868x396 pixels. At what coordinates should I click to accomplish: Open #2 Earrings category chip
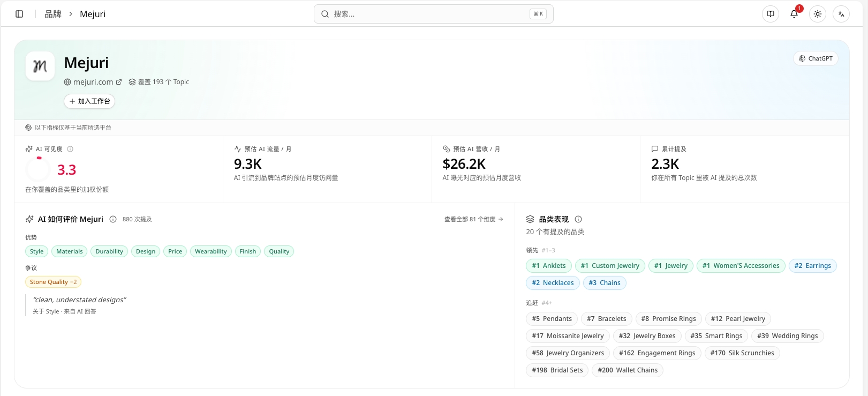pos(813,266)
